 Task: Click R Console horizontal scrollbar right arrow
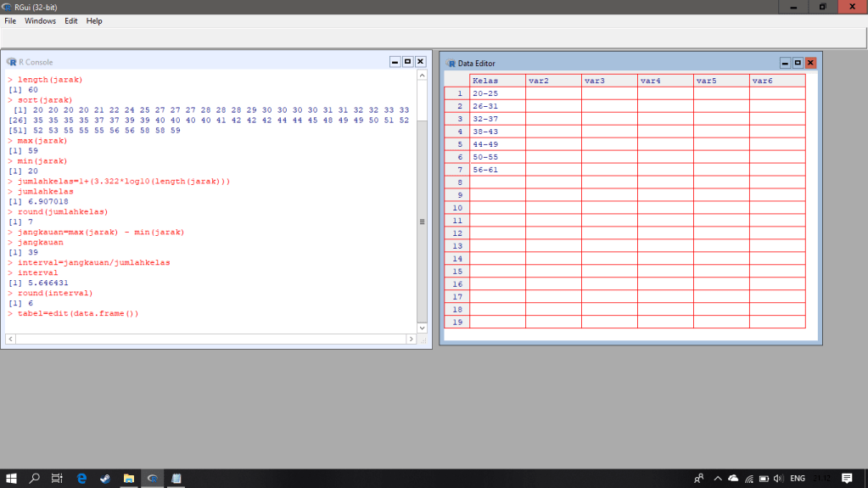[412, 339]
